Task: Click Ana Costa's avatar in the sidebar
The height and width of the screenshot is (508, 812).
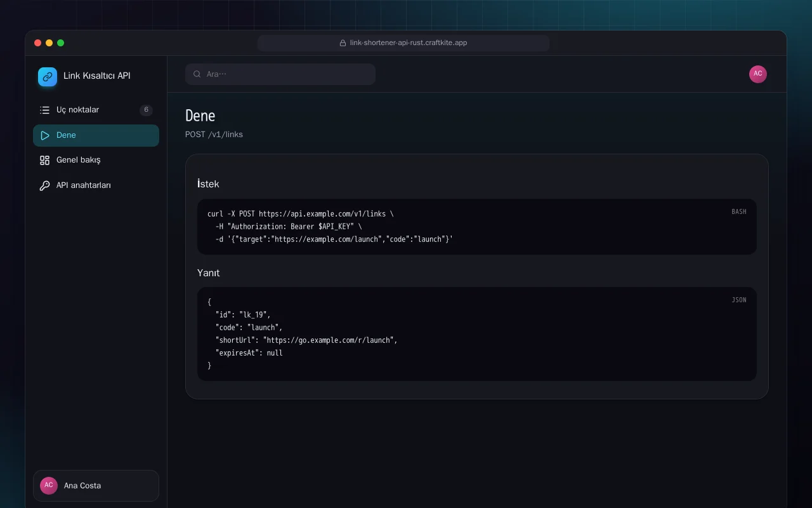Action: pos(49,486)
